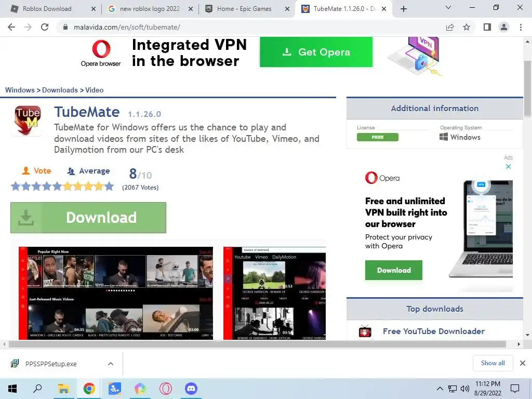This screenshot has height=399, width=532.
Task: Switch to the new roblox logo 2022 tab
Action: tap(149, 9)
